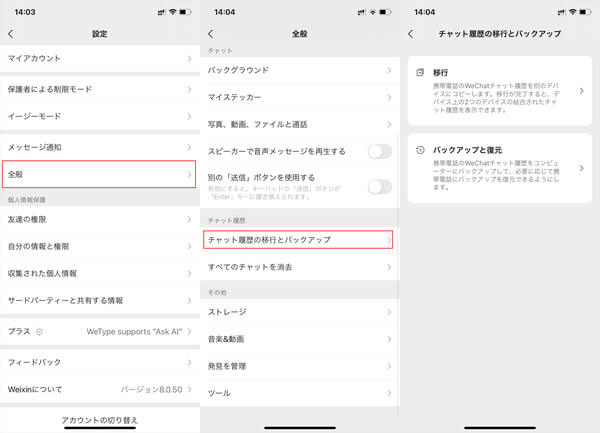The image size is (600, 433).
Task: Open 自分の情報と権限 row
Action: point(100,246)
